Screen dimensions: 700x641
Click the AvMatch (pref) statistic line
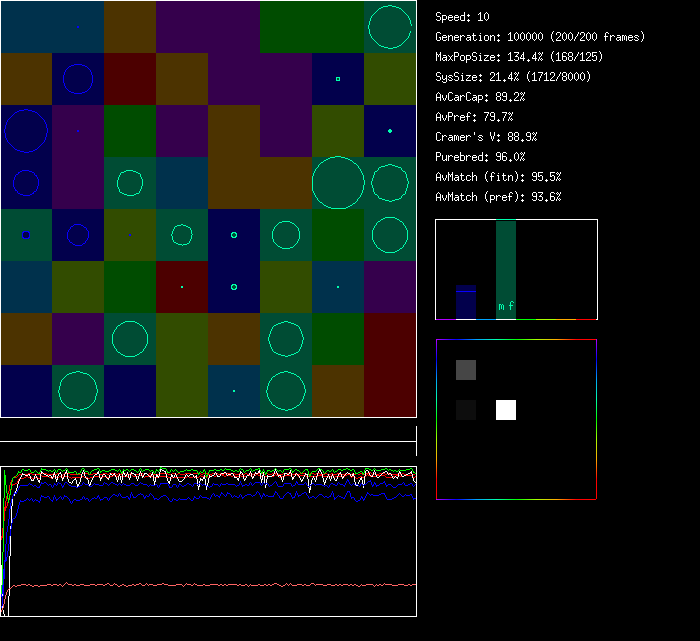(499, 197)
